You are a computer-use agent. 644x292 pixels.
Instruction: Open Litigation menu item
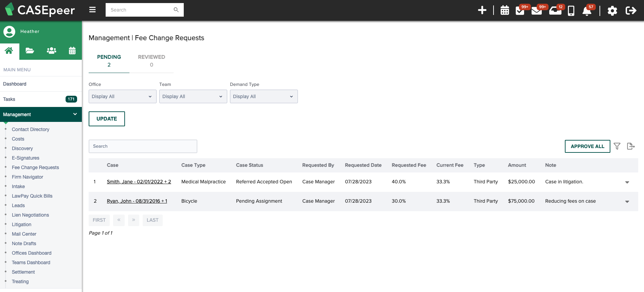click(22, 224)
